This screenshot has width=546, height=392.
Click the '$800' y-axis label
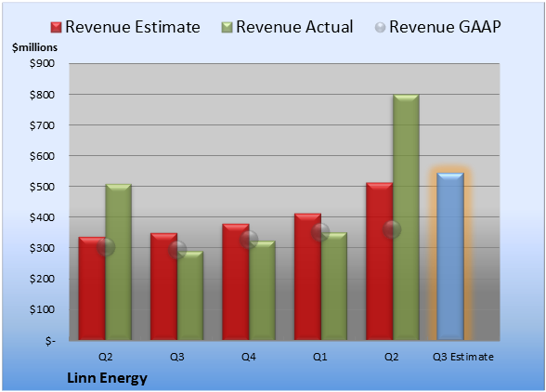coord(42,95)
